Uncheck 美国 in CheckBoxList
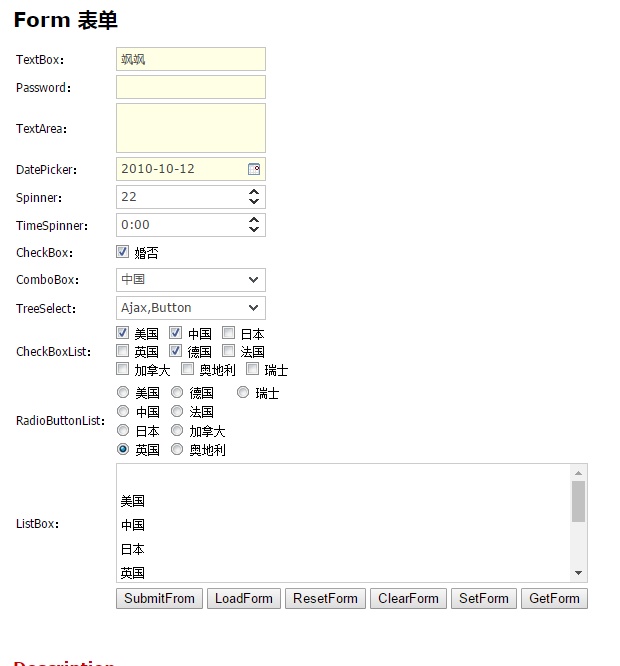 point(122,333)
